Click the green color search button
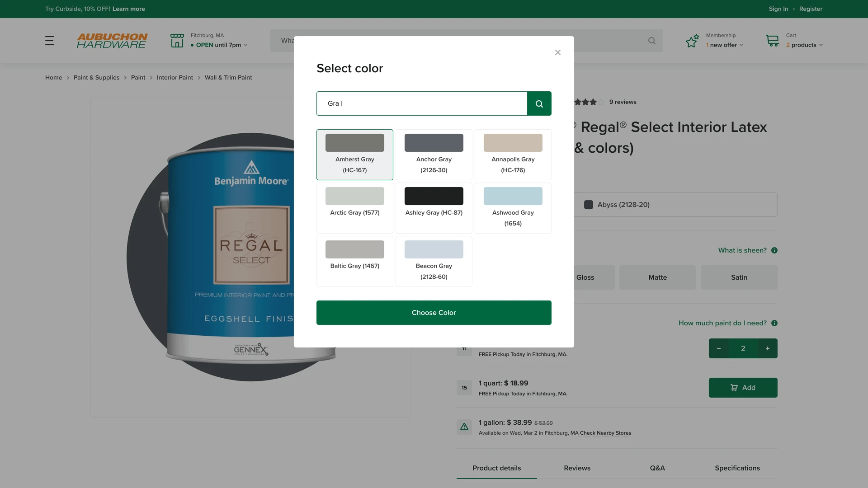Image resolution: width=868 pixels, height=488 pixels. point(539,103)
